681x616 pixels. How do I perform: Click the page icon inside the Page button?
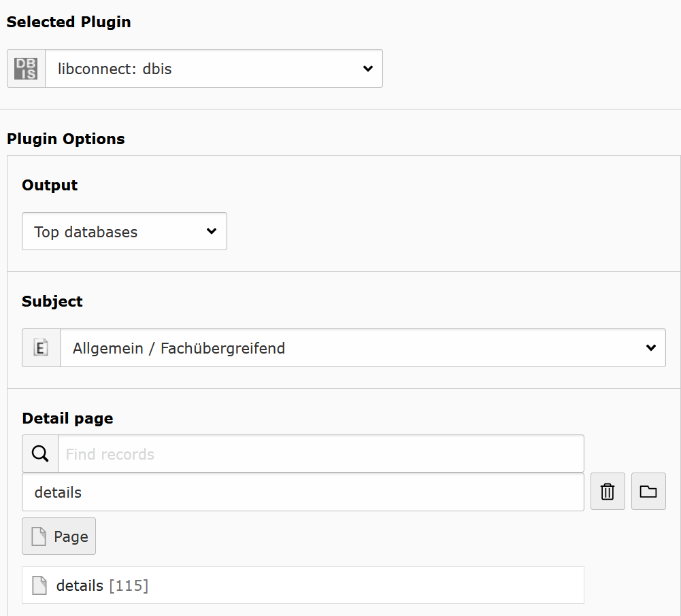tap(38, 536)
